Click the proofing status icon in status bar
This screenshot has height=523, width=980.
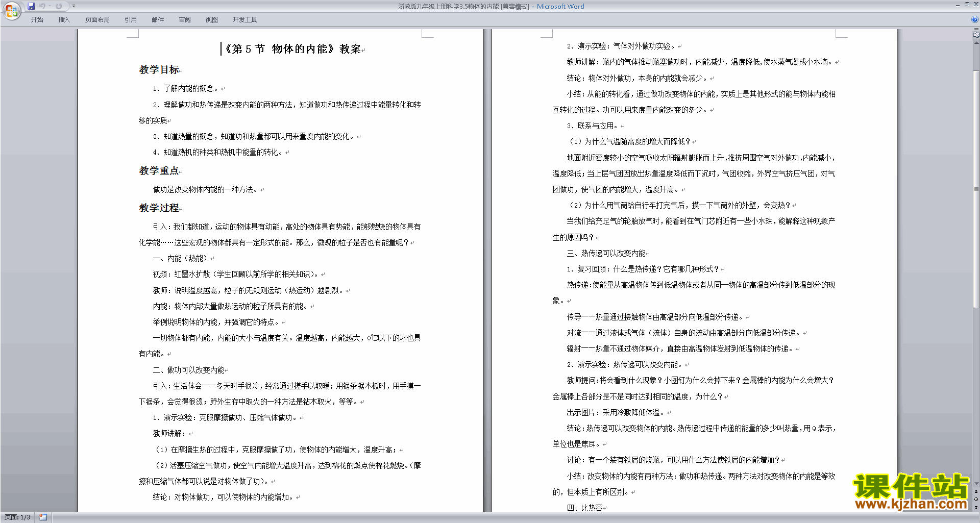pos(43,517)
